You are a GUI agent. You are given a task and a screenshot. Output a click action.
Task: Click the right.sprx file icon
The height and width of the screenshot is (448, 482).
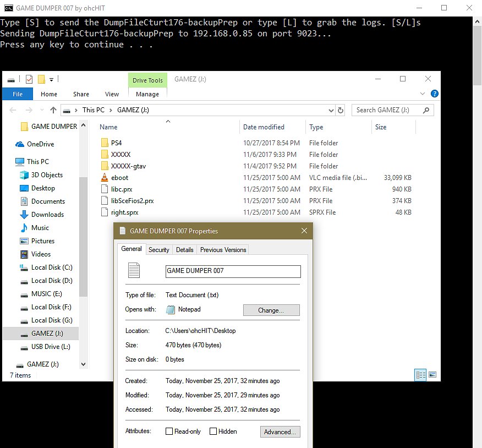pos(105,212)
